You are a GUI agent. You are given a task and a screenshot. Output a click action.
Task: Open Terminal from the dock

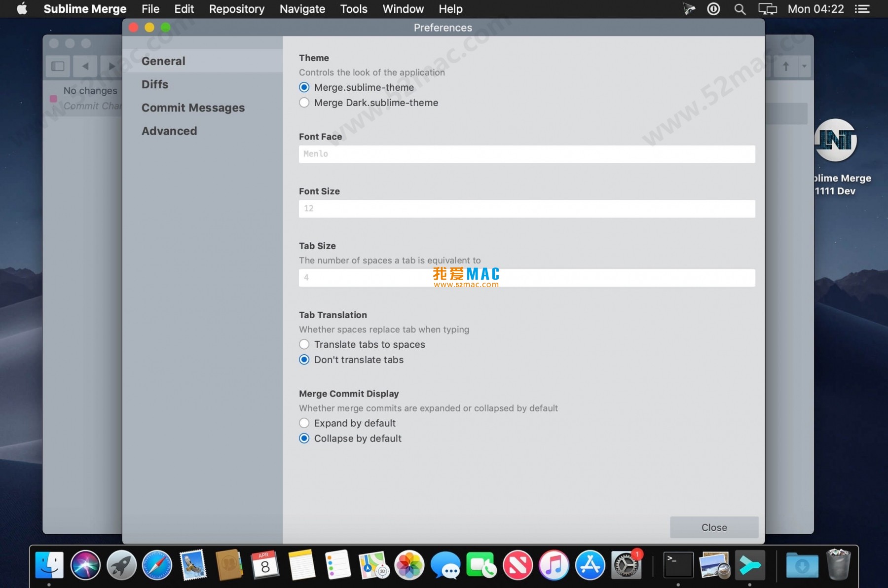tap(678, 565)
